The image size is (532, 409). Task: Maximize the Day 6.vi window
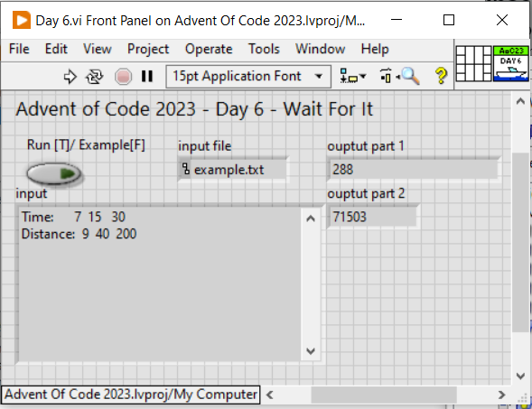(x=449, y=20)
